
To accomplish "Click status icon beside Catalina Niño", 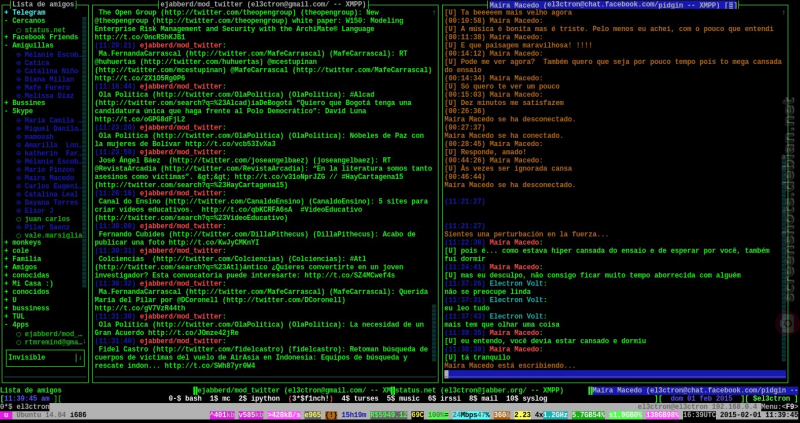I will click(x=19, y=71).
